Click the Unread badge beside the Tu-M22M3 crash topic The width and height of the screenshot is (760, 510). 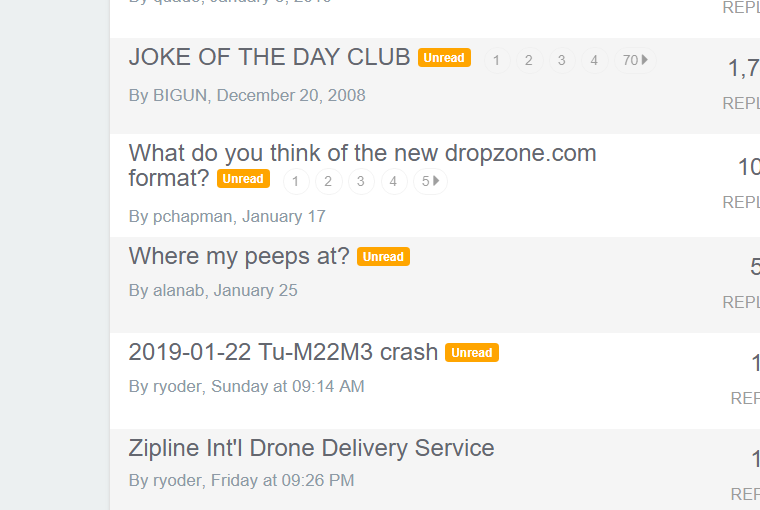[x=472, y=353]
